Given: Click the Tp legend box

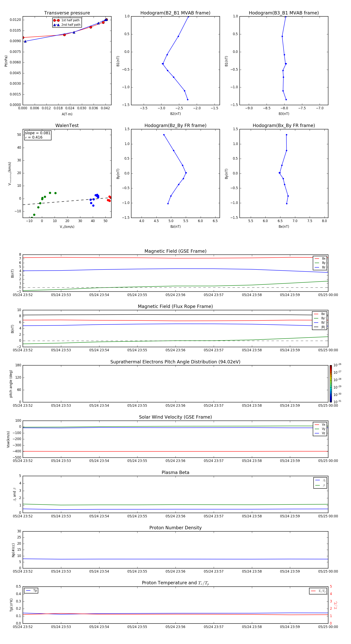Looking at the screenshot, I should [31, 591].
